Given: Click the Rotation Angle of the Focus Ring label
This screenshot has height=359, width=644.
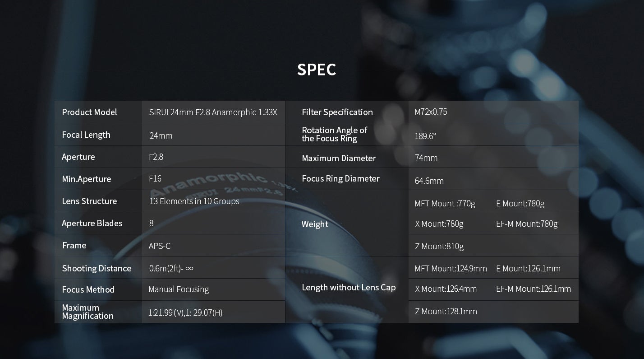Looking at the screenshot, I should [x=334, y=134].
